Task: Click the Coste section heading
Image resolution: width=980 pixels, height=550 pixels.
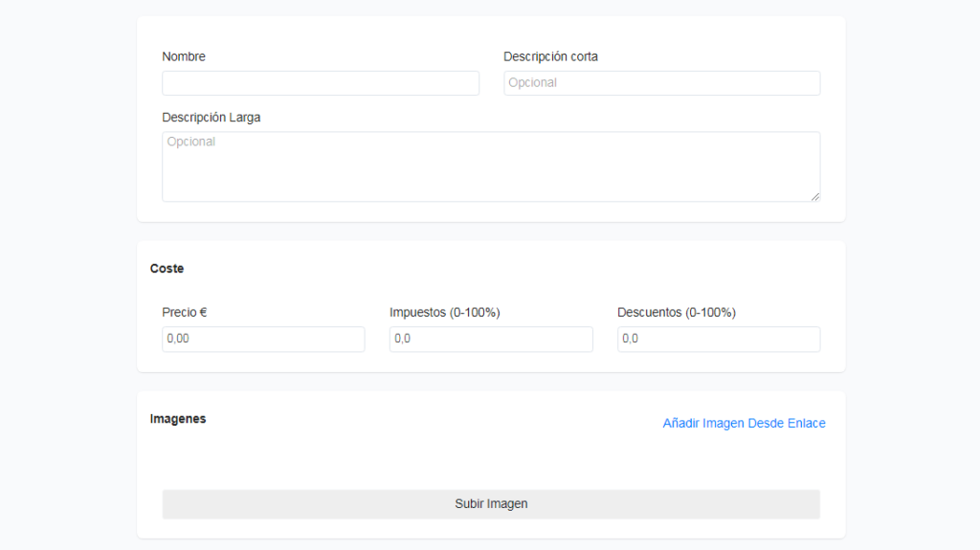Action: (167, 268)
